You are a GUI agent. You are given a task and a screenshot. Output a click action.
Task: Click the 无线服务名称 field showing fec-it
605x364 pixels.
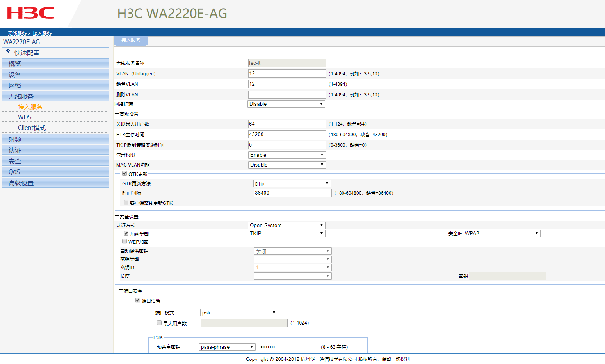pyautogui.click(x=287, y=63)
